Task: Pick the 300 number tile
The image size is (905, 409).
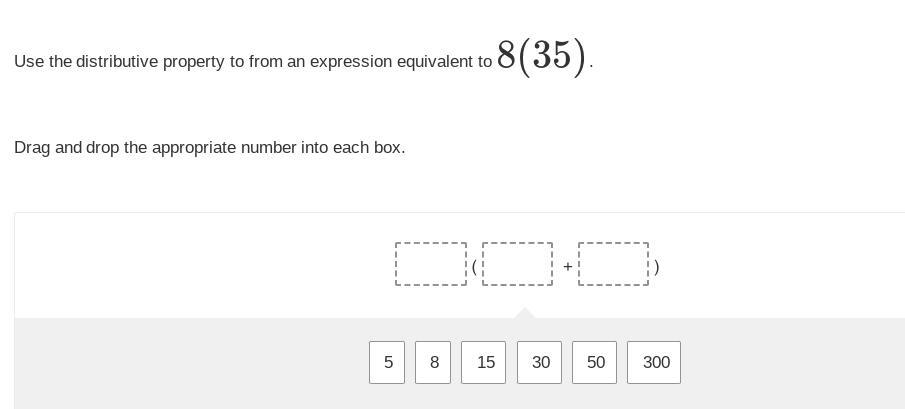Action: (x=655, y=362)
